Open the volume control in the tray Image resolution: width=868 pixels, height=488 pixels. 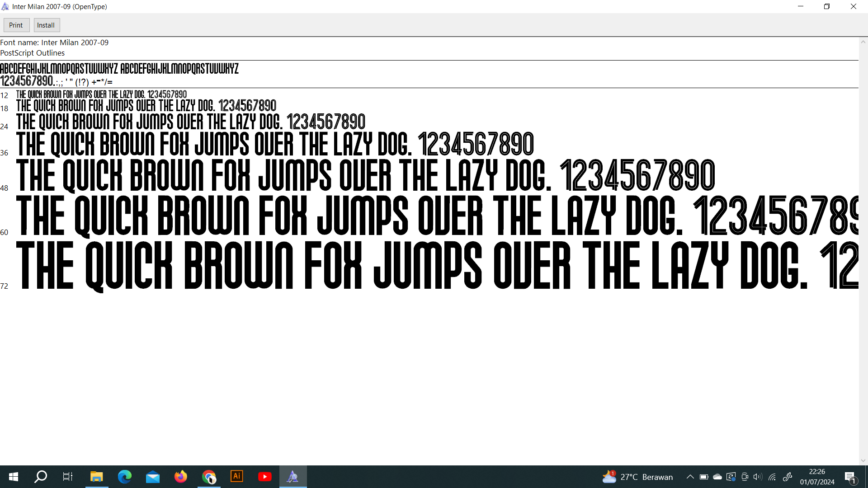coord(758,477)
